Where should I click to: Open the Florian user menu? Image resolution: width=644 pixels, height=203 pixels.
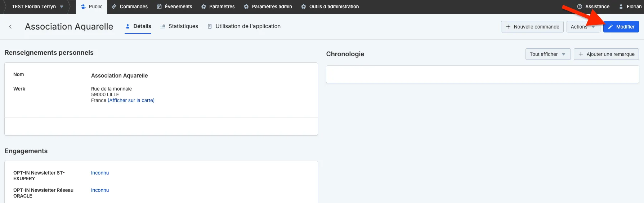630,6
